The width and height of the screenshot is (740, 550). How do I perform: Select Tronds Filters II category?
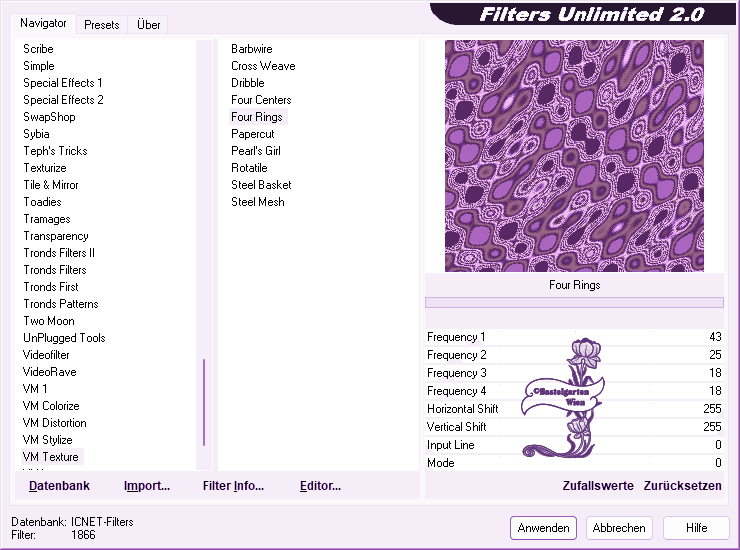point(59,253)
